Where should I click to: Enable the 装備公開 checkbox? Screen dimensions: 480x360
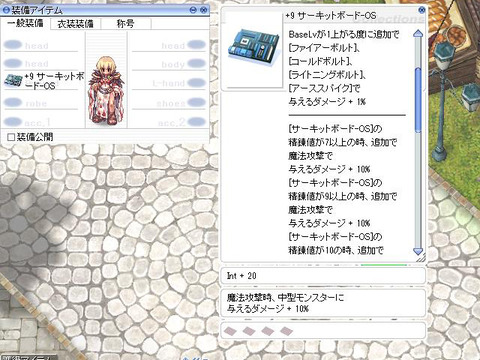tap(11, 137)
